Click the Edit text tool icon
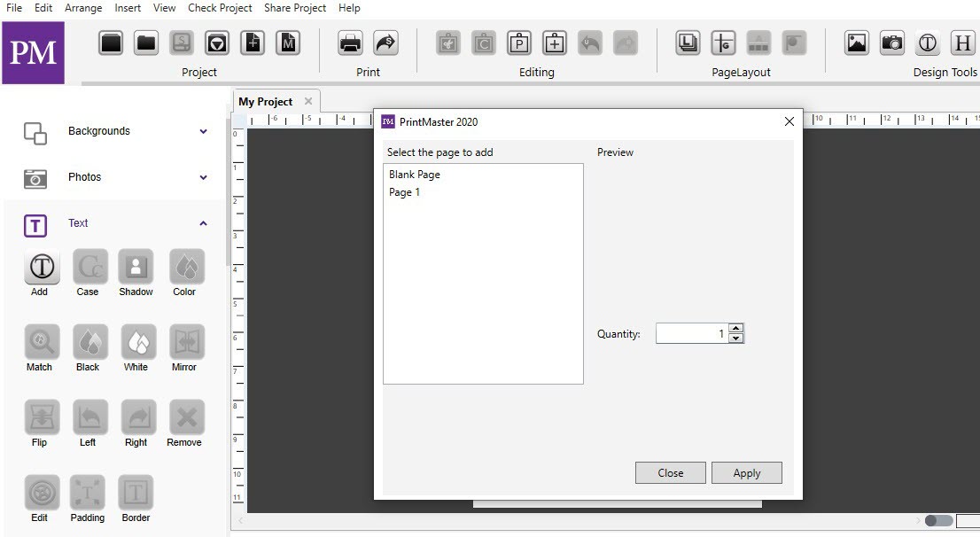The height and width of the screenshot is (537, 980). tap(42, 493)
